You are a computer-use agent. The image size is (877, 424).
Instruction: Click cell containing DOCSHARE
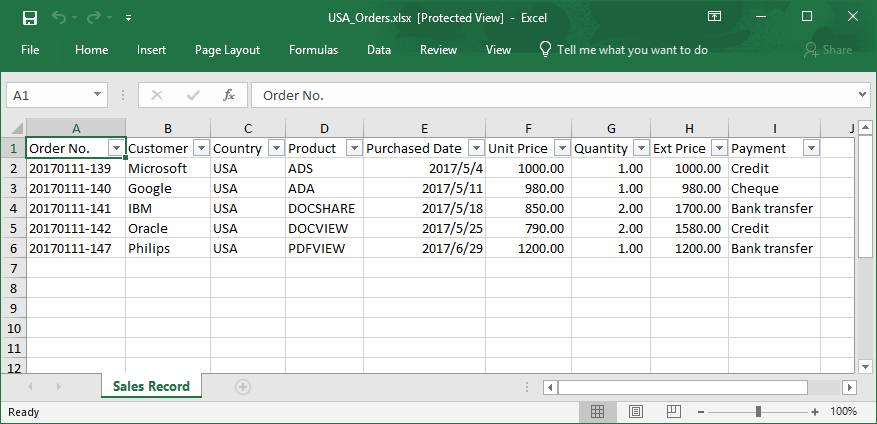(324, 208)
